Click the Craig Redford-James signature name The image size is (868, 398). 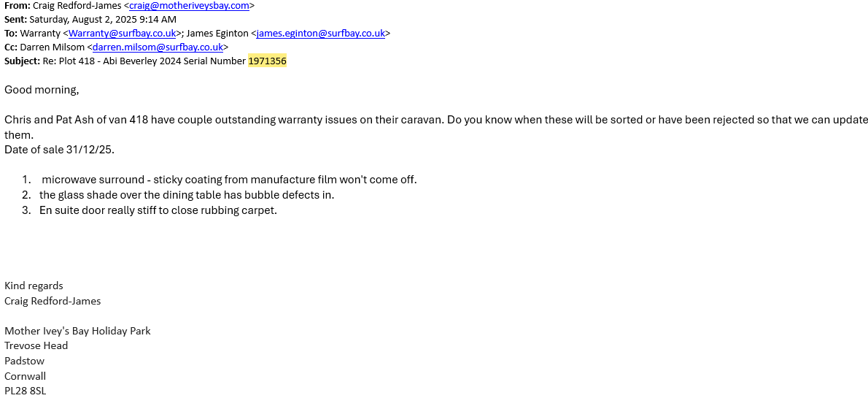coord(53,301)
